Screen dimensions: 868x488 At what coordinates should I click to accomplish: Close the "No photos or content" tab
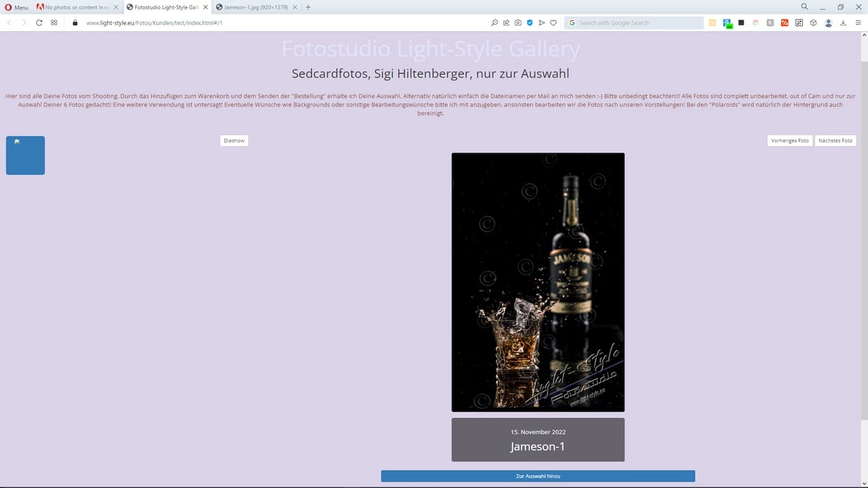point(116,7)
